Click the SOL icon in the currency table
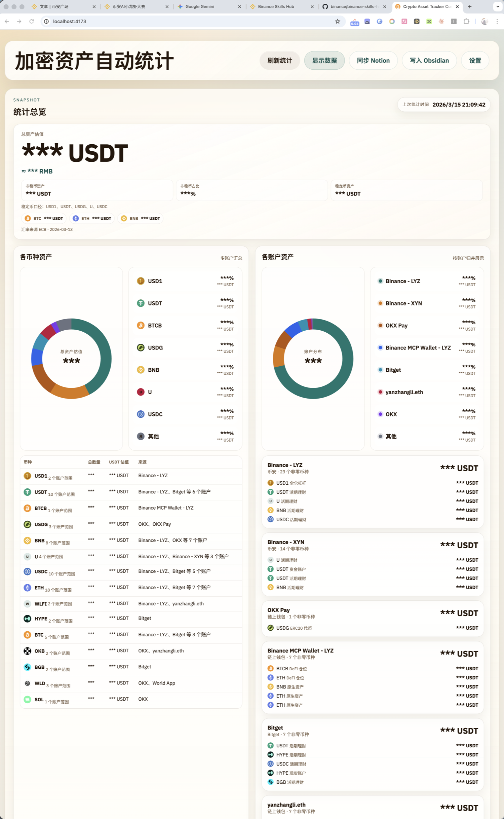The image size is (504, 819). pos(28,699)
